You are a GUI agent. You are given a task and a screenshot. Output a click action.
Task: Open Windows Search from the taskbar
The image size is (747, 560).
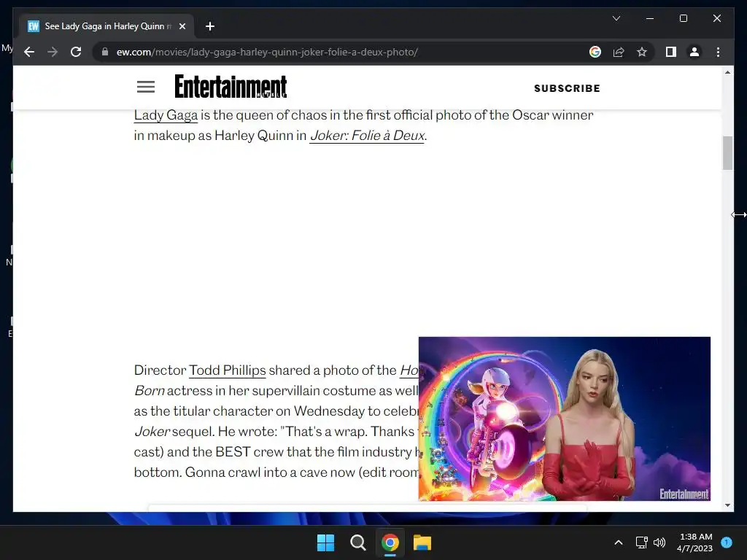pos(357,542)
